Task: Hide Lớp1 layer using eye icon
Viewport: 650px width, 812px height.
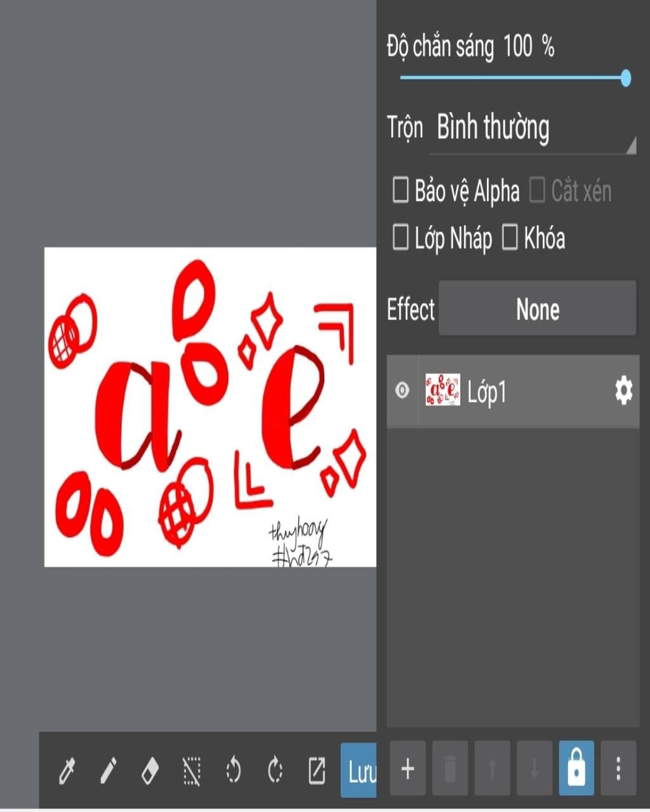Action: [x=402, y=391]
